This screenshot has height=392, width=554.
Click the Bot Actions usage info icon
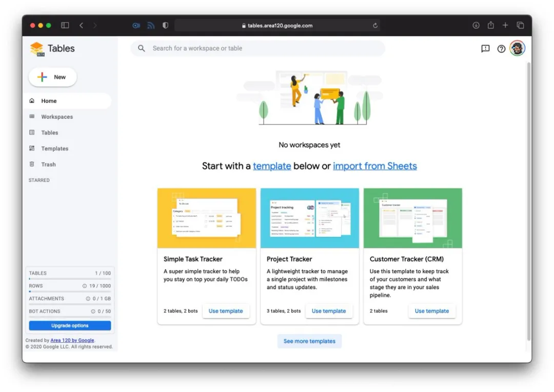coord(93,312)
